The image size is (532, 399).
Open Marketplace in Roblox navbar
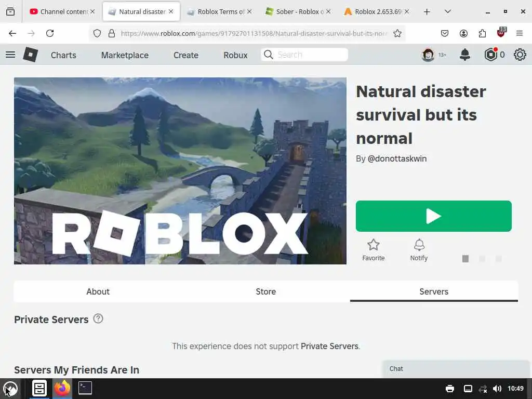(125, 55)
